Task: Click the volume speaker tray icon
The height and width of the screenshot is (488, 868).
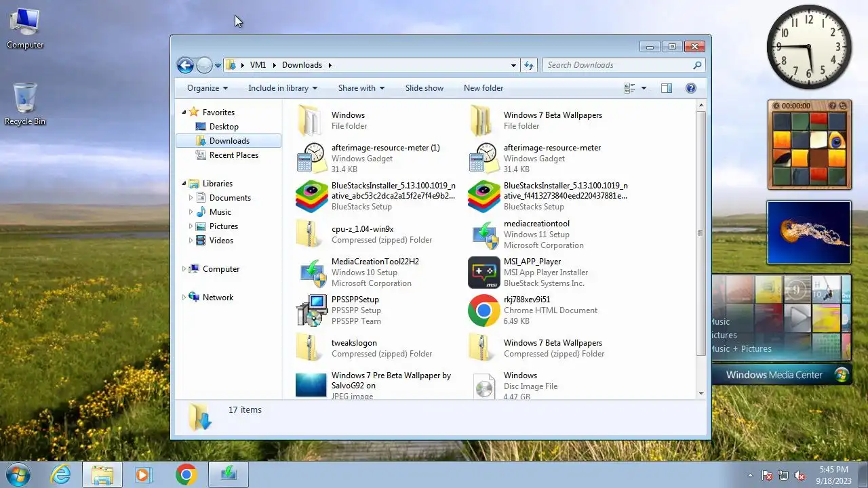Action: tap(800, 475)
